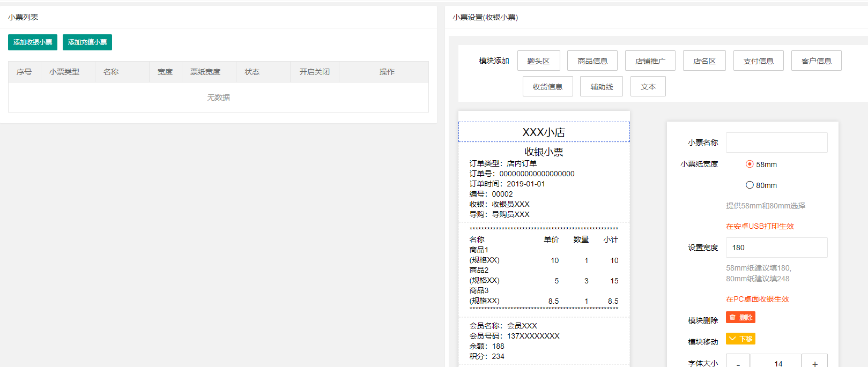Increase font size with plus button
The image size is (868, 367).
[814, 363]
